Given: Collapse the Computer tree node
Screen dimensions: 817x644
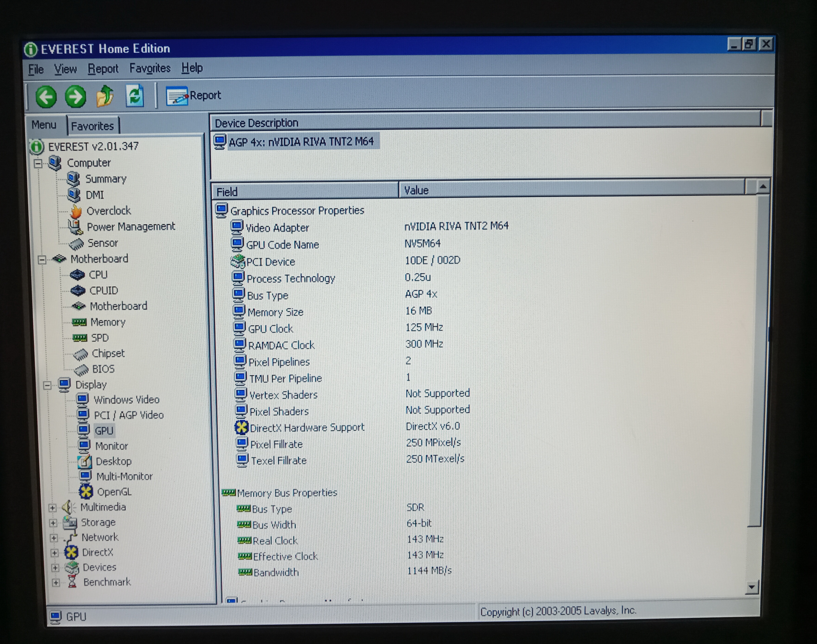Looking at the screenshot, I should coord(38,164).
